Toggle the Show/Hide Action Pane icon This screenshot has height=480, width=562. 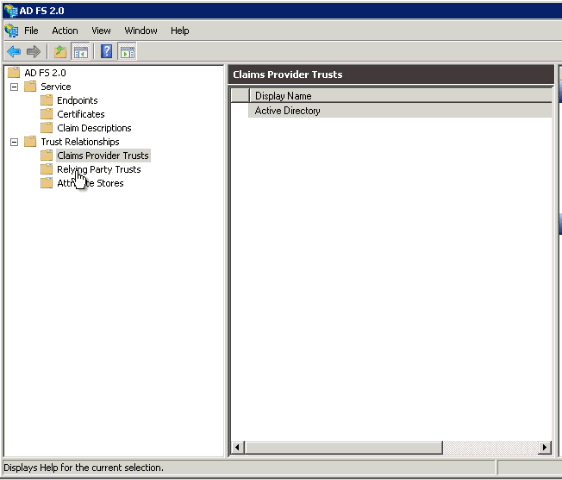click(127, 52)
